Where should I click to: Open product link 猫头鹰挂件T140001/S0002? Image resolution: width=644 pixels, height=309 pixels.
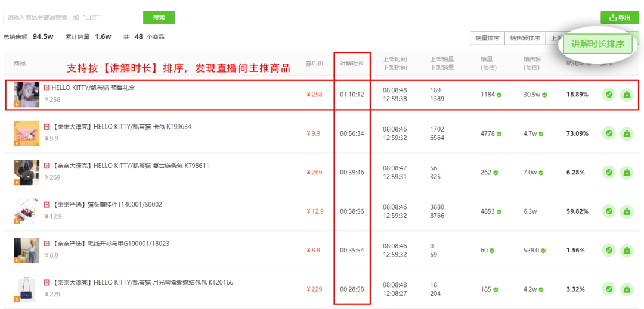point(107,204)
